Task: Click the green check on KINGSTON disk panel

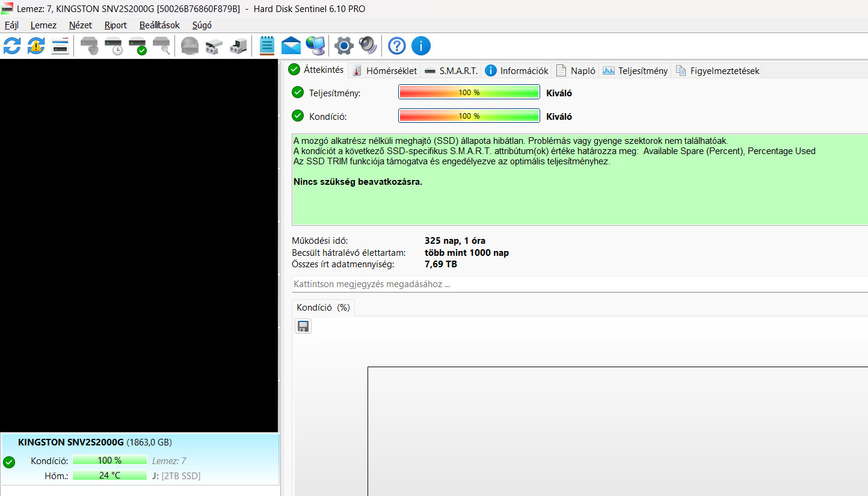Action: click(x=9, y=462)
